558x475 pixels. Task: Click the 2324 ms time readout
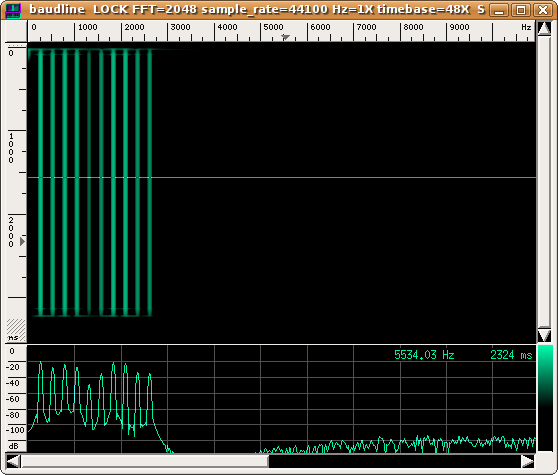click(x=511, y=355)
